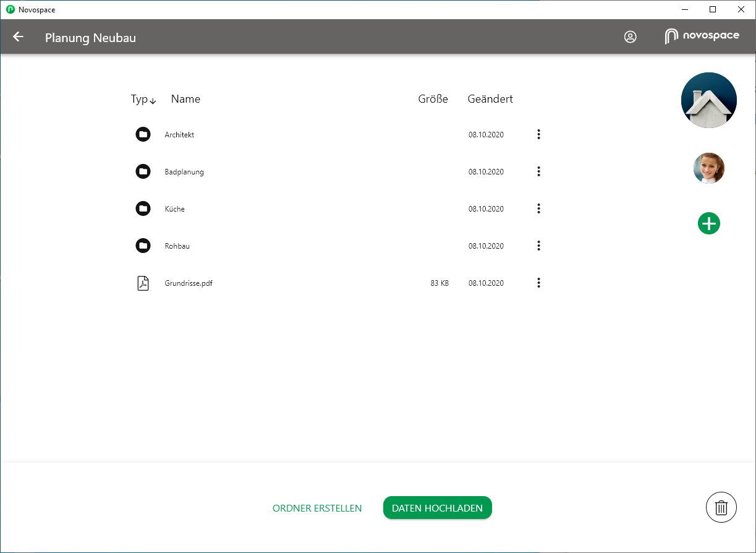Open options menu for Grundrisse.pdf

(x=538, y=283)
